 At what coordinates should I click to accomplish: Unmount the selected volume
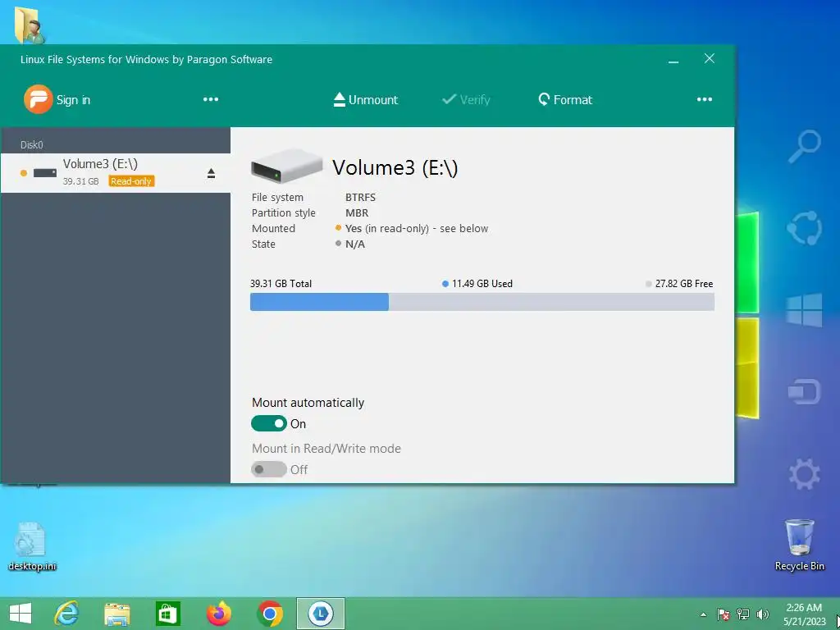(365, 99)
